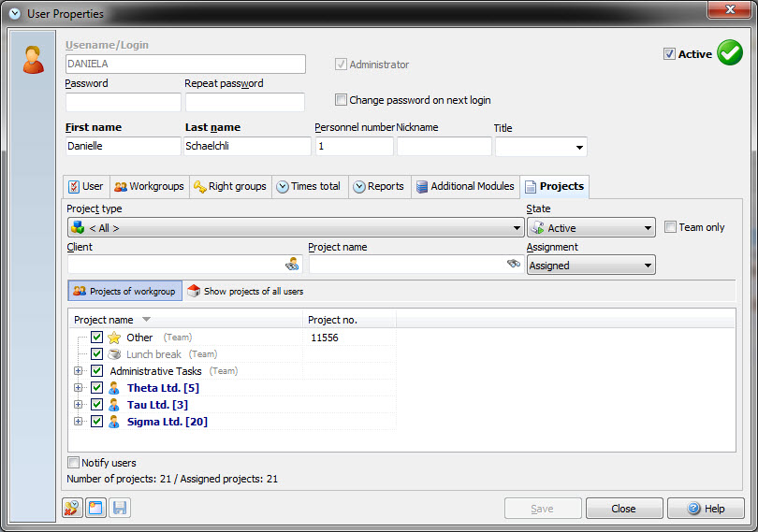
Task: Click the person icon beside Sigma Ltd.
Action: [114, 422]
